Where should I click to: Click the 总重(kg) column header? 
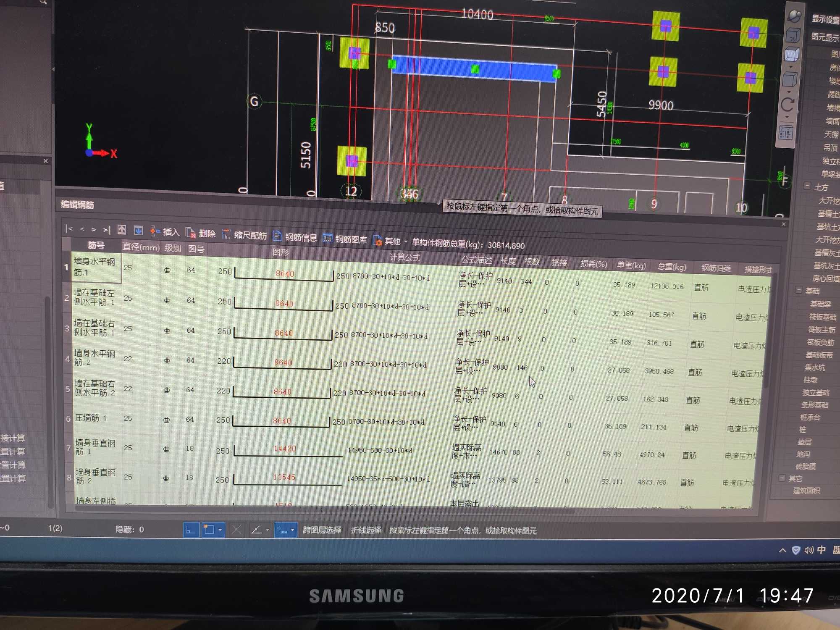(672, 267)
